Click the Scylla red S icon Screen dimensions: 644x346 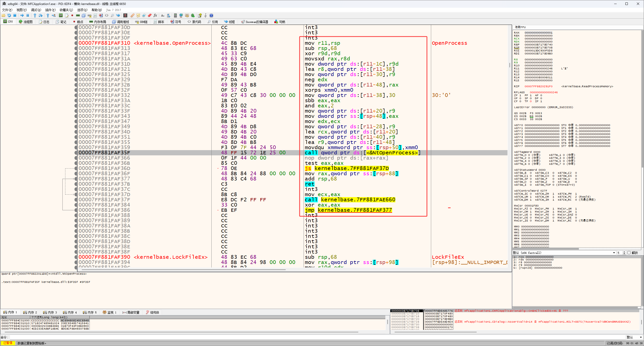(x=125, y=15)
